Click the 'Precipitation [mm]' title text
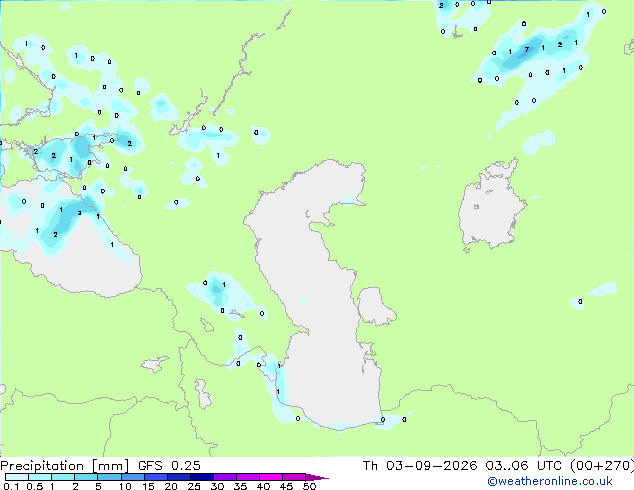Image resolution: width=634 pixels, height=490 pixels. click(x=65, y=466)
